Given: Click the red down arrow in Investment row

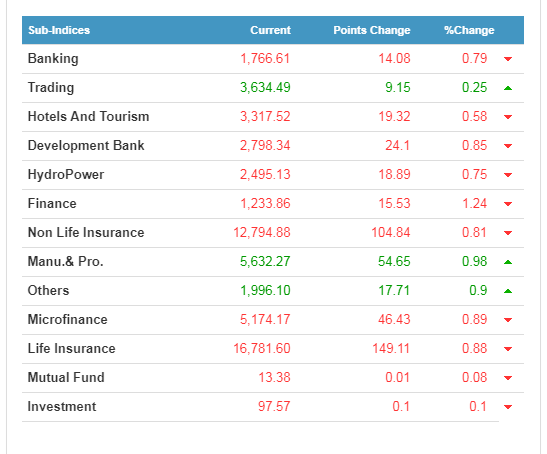Looking at the screenshot, I should 508,407.
